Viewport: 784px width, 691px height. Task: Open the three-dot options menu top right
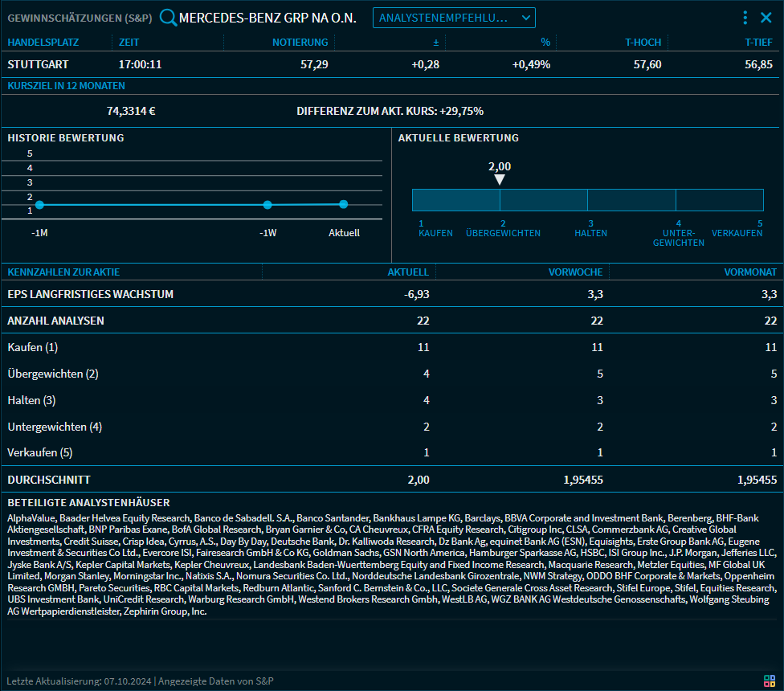click(745, 17)
